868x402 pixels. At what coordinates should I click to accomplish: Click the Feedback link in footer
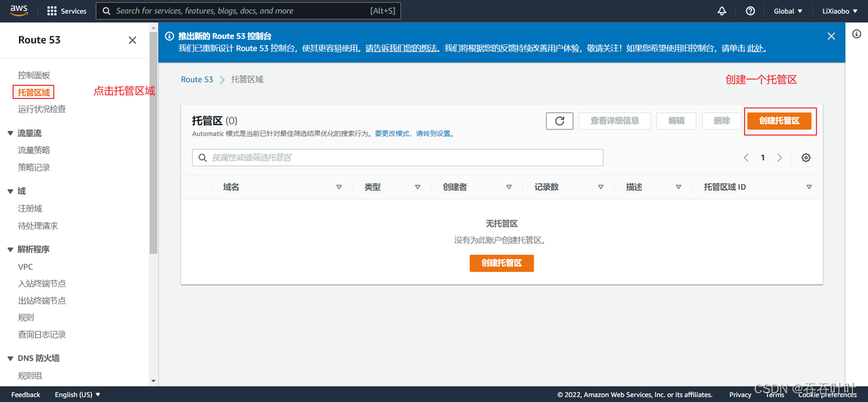click(26, 395)
